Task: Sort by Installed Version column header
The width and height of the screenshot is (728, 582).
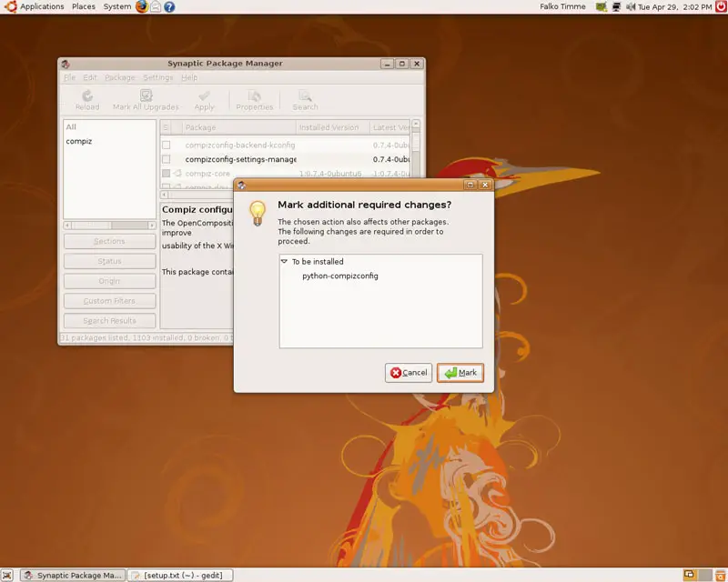Action: click(333, 127)
